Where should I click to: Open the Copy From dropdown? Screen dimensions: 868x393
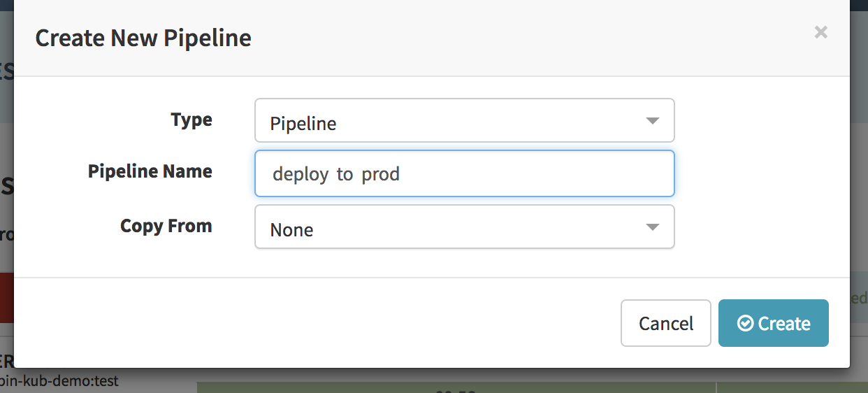465,227
